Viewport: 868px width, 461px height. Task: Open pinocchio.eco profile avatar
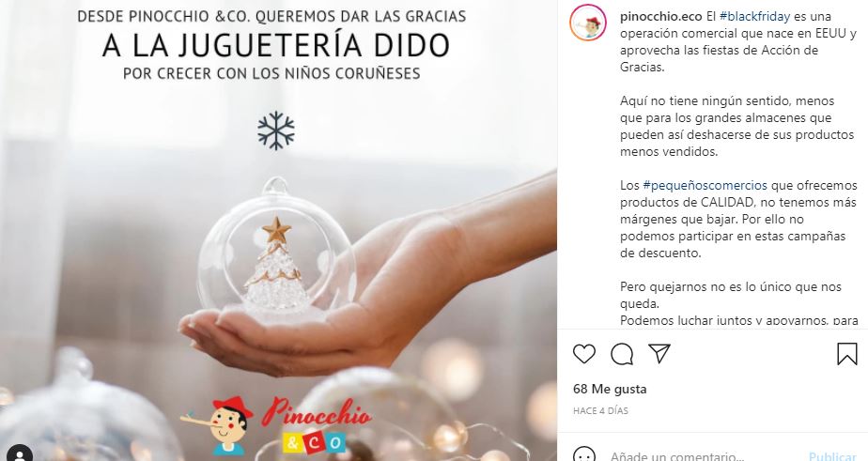tap(587, 23)
